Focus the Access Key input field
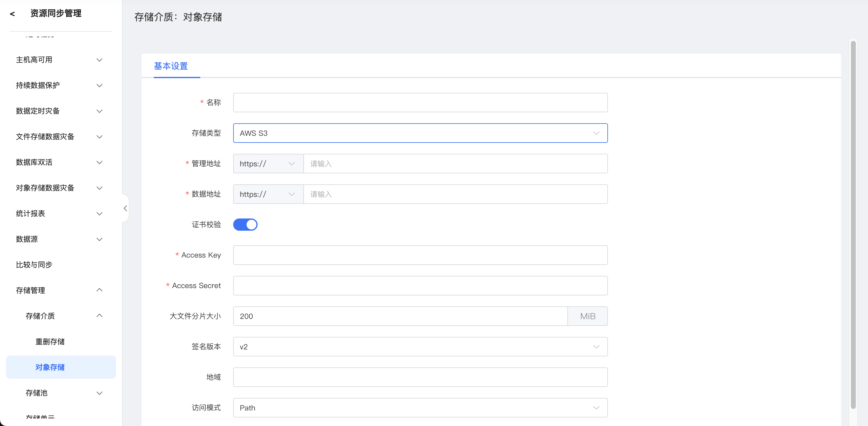The width and height of the screenshot is (868, 426). 420,255
